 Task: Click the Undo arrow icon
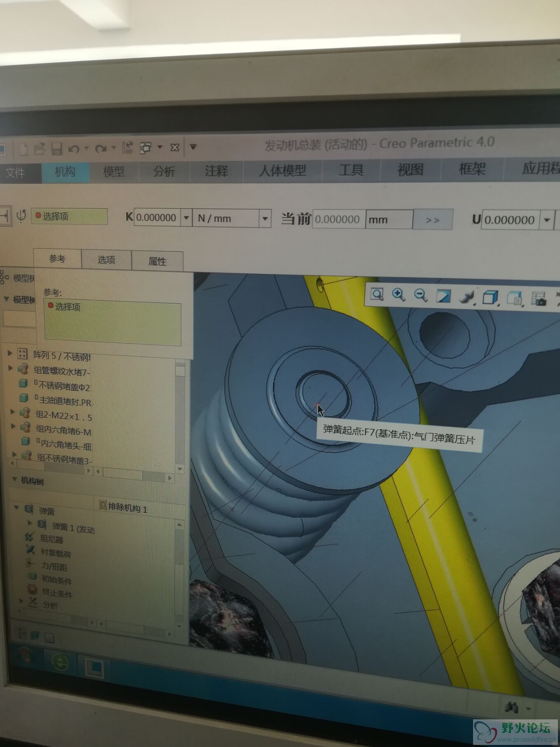pyautogui.click(x=74, y=148)
